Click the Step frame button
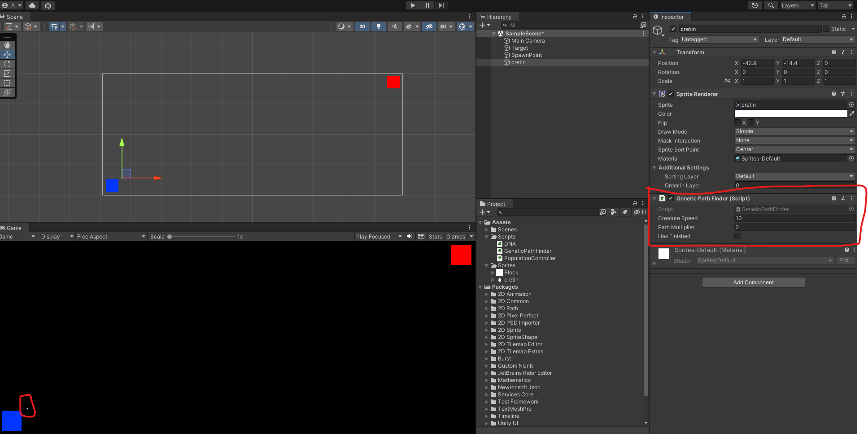 coord(441,5)
